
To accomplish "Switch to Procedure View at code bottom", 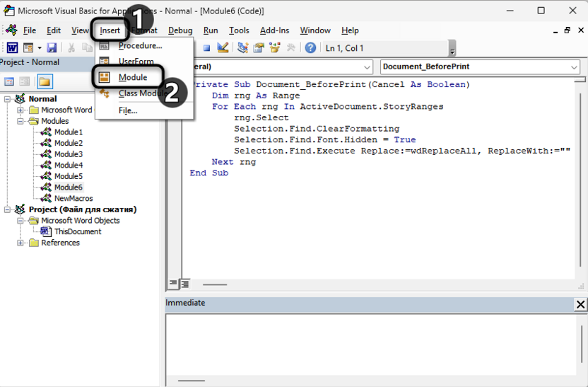I will pyautogui.click(x=173, y=284).
